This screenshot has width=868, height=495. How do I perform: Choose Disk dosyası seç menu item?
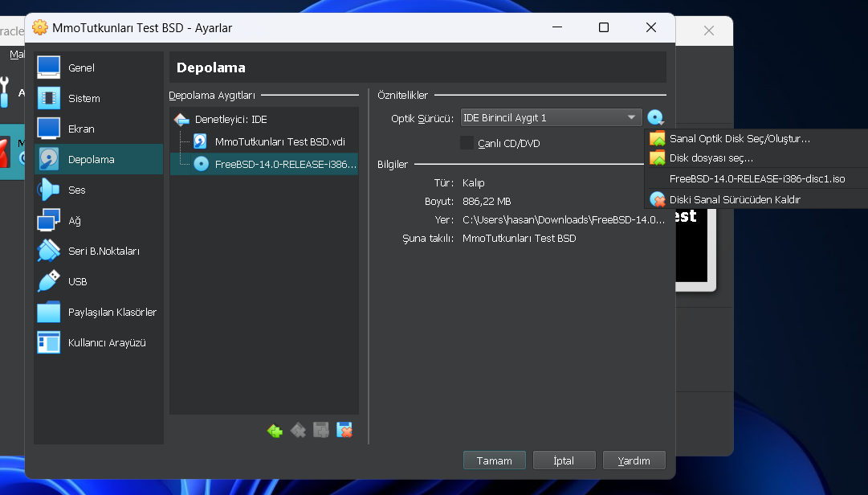coord(756,157)
